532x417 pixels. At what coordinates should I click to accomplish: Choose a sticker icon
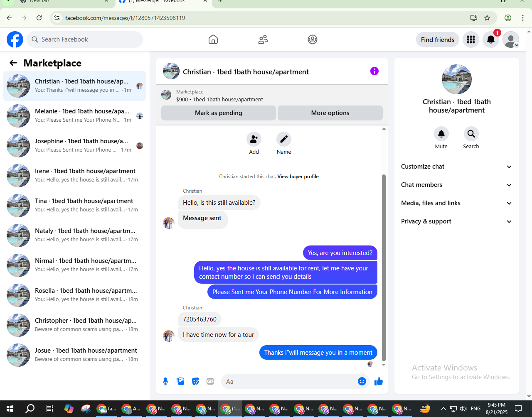click(195, 381)
